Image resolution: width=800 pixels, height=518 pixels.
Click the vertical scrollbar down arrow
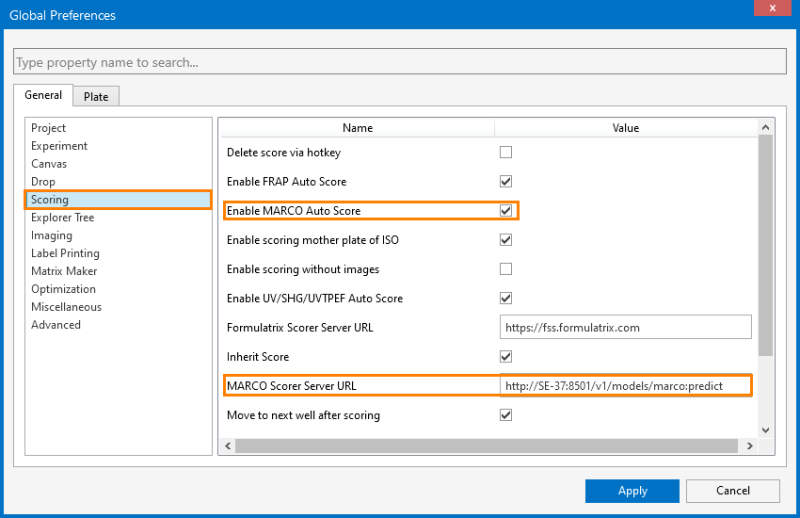point(766,429)
